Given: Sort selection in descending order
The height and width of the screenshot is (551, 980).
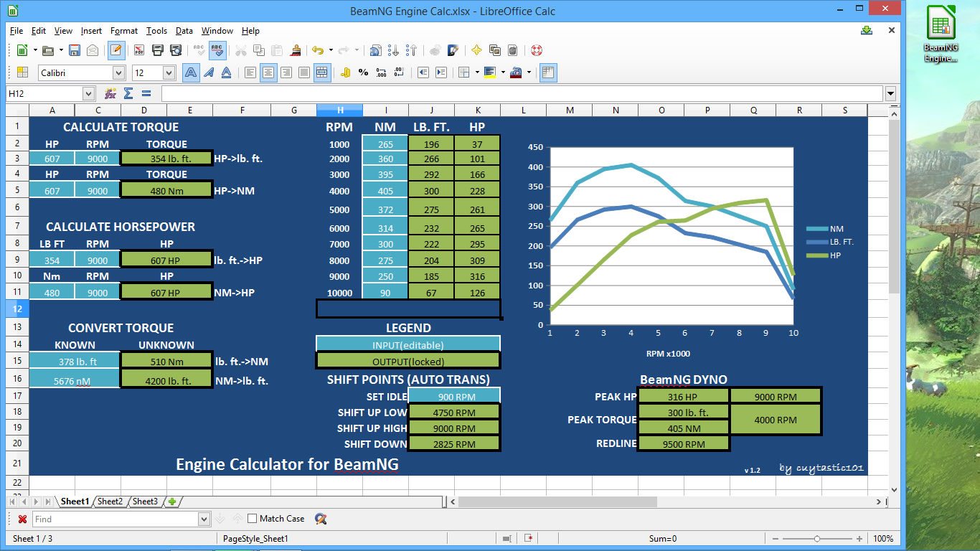Looking at the screenshot, I should pyautogui.click(x=411, y=50).
